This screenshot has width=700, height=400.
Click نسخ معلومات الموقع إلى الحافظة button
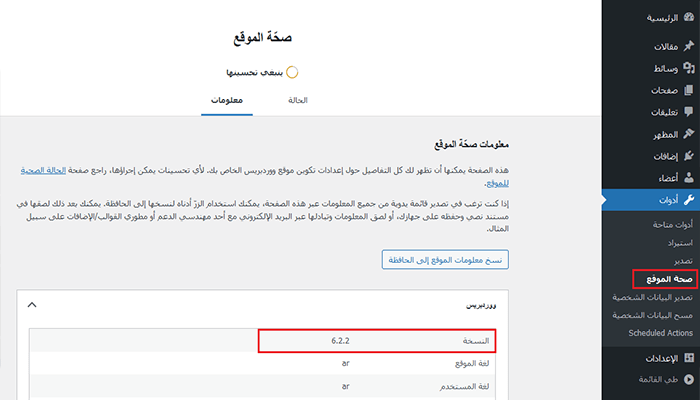(445, 259)
